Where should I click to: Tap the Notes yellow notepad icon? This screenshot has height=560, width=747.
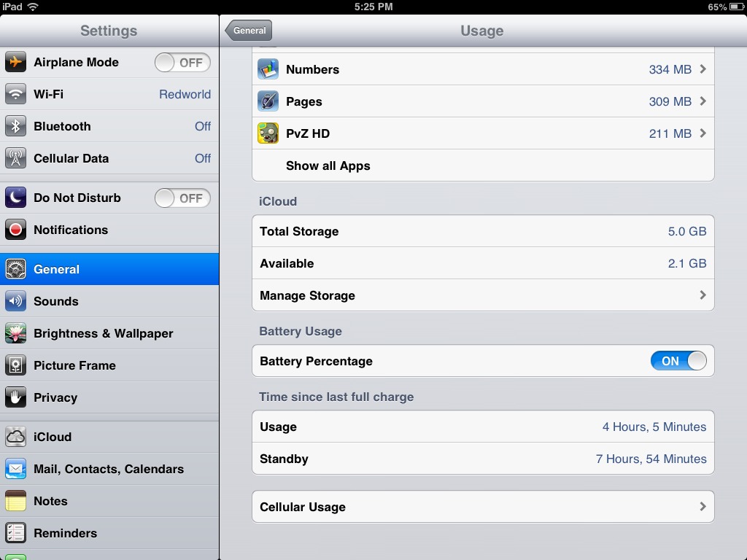pyautogui.click(x=15, y=501)
